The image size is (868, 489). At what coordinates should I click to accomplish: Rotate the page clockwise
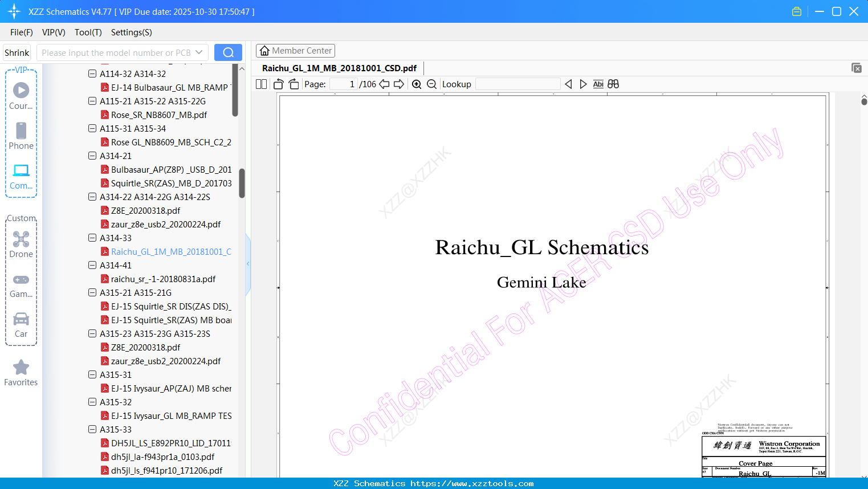pos(294,84)
